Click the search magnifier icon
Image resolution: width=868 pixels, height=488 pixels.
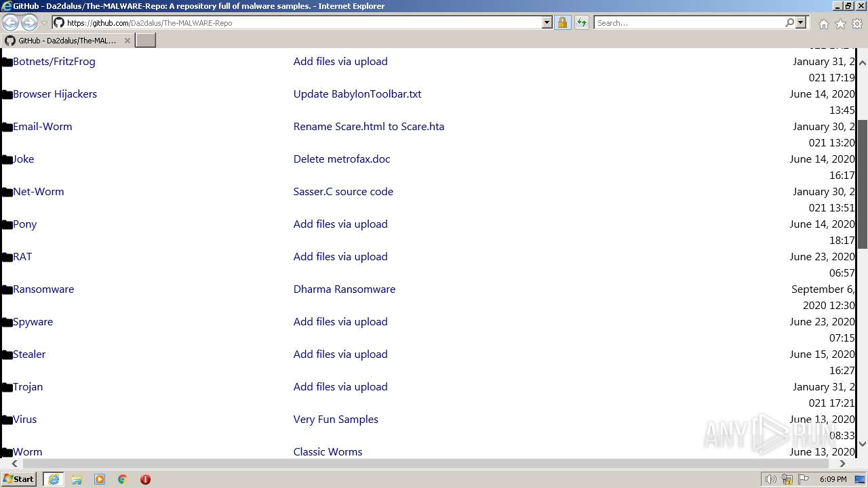coord(789,22)
